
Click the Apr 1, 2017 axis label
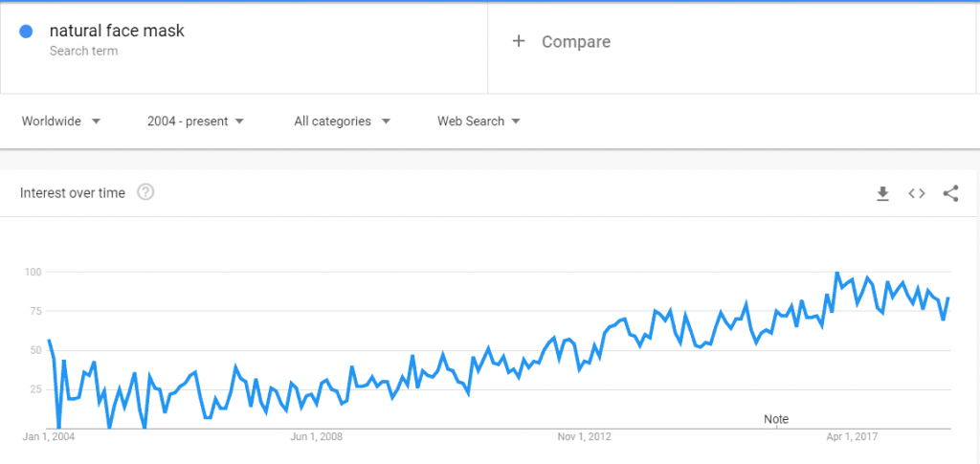click(852, 437)
